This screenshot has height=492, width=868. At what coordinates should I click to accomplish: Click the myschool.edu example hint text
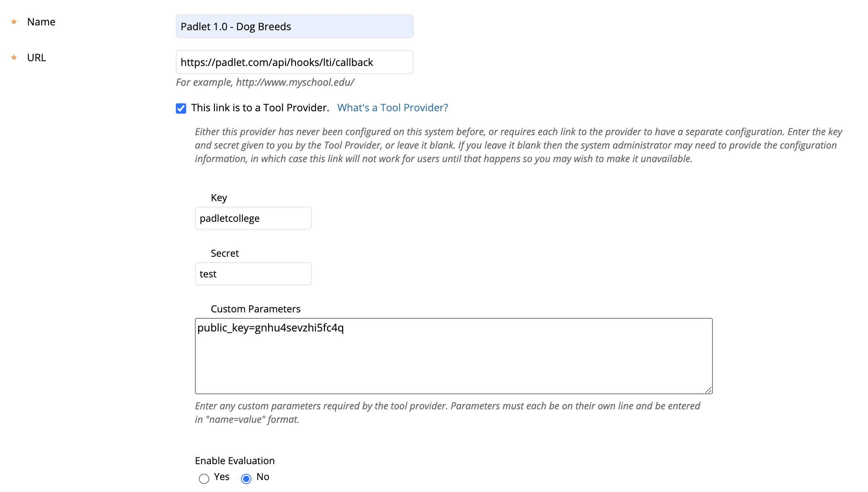coord(265,82)
